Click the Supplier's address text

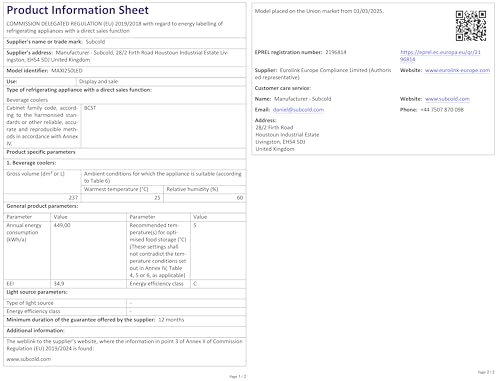coord(117,56)
